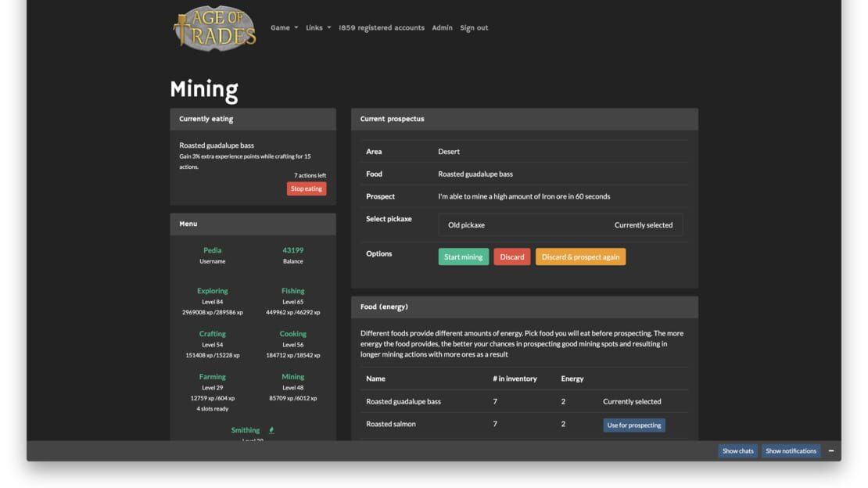Open the Crafting skill page

(212, 334)
